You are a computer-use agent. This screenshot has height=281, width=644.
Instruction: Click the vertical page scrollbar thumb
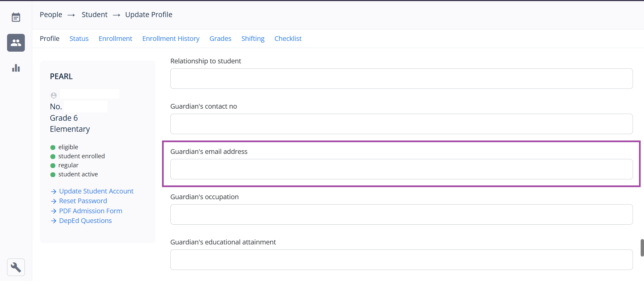pyautogui.click(x=642, y=247)
